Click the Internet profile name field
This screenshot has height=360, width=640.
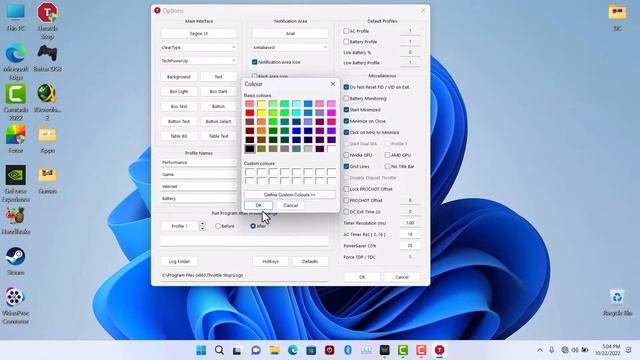point(198,187)
